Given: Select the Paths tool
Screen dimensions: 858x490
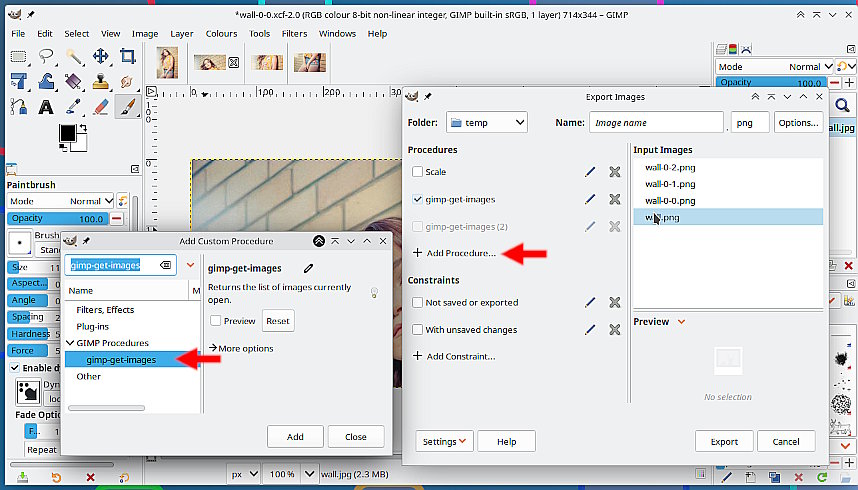Looking at the screenshot, I should coord(19,107).
